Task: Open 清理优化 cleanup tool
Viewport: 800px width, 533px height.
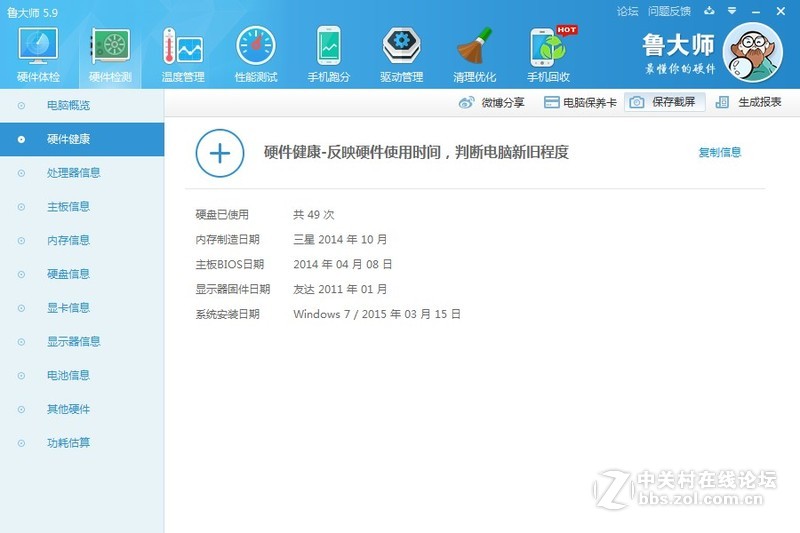Action: [474, 55]
